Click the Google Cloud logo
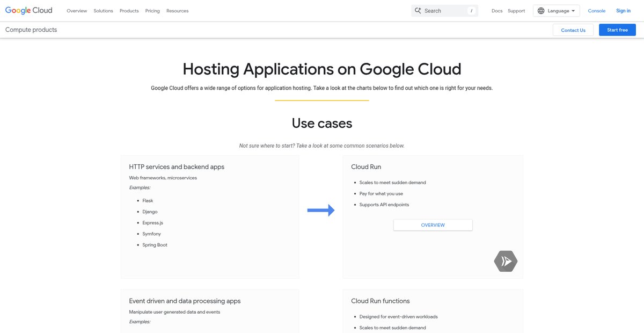644x333 pixels. pyautogui.click(x=29, y=11)
